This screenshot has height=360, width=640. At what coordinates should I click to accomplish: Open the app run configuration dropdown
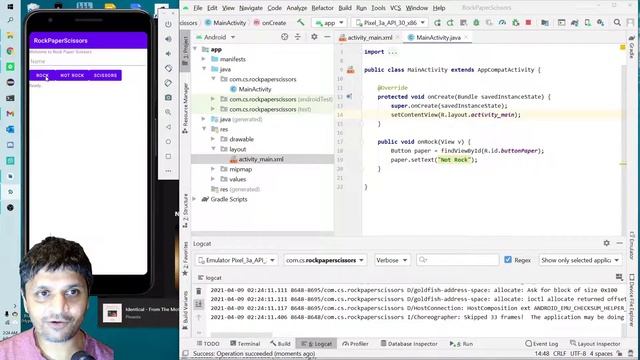329,23
